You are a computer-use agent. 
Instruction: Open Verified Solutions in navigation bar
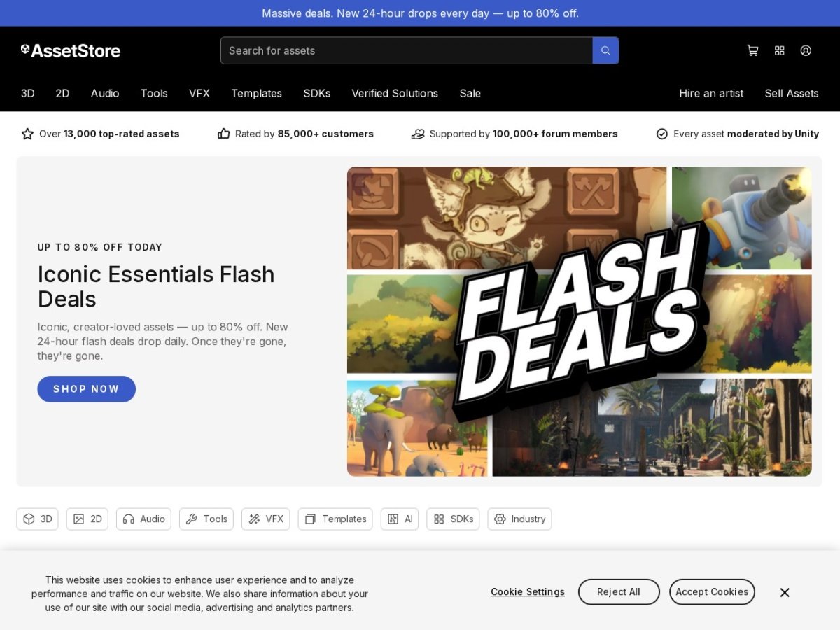395,93
